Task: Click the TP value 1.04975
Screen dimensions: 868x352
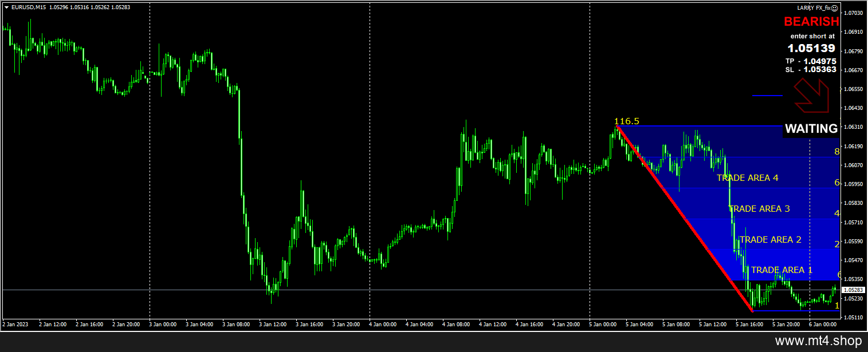Action: [820, 61]
